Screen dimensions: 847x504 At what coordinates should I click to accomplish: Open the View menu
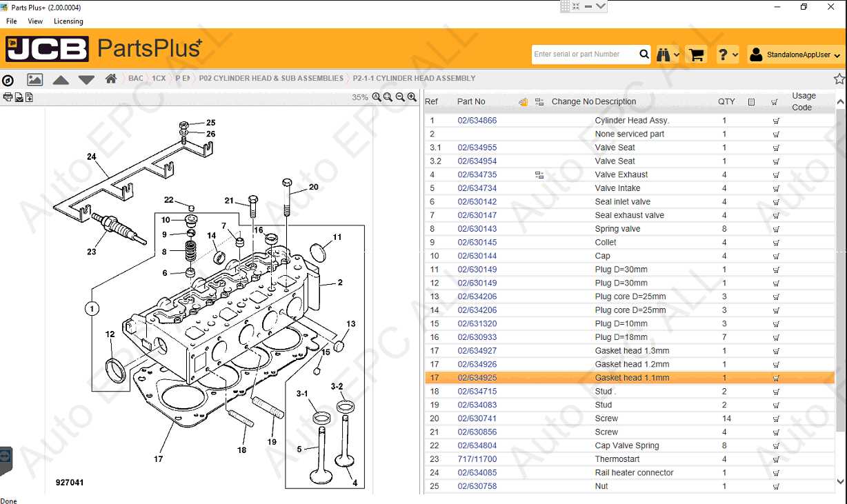point(34,21)
